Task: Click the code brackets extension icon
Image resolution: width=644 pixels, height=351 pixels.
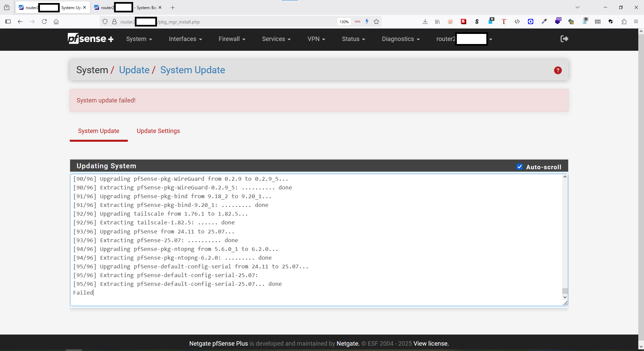Action: [517, 21]
